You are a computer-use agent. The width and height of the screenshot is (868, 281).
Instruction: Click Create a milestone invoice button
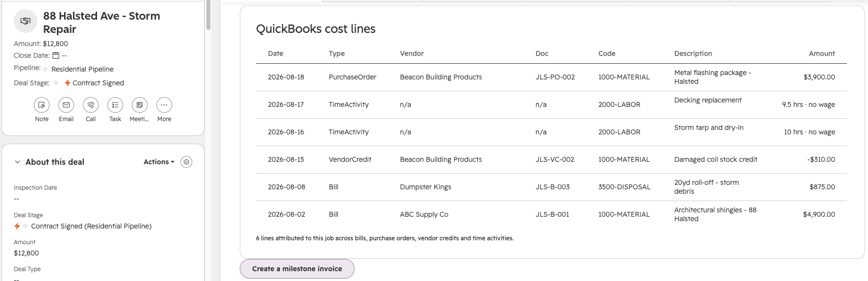[x=297, y=269]
